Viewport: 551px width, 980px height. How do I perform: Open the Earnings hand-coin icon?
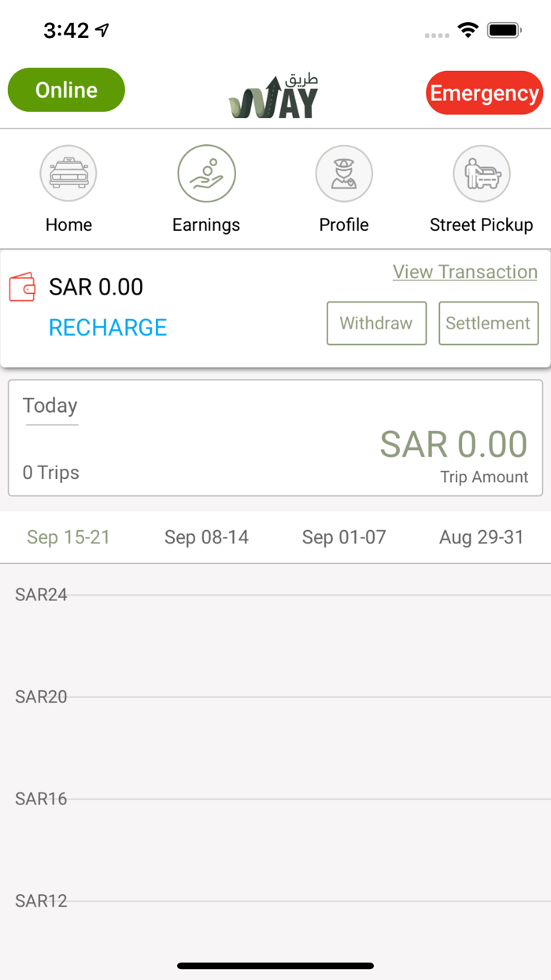click(x=206, y=173)
